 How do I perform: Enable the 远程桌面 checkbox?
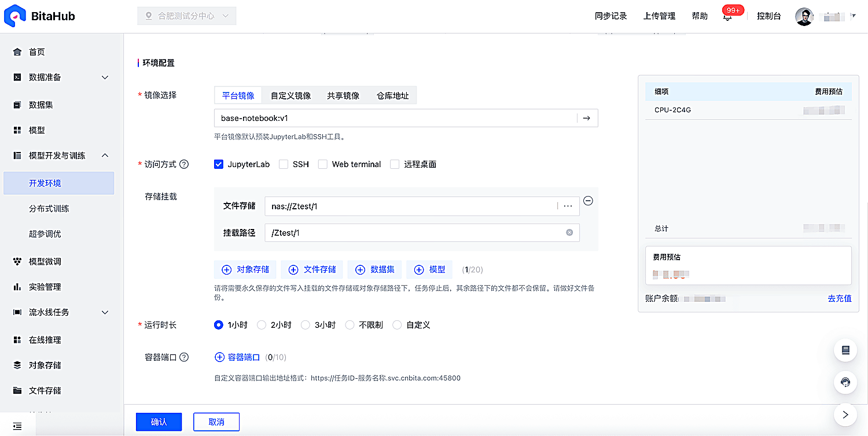tap(395, 164)
